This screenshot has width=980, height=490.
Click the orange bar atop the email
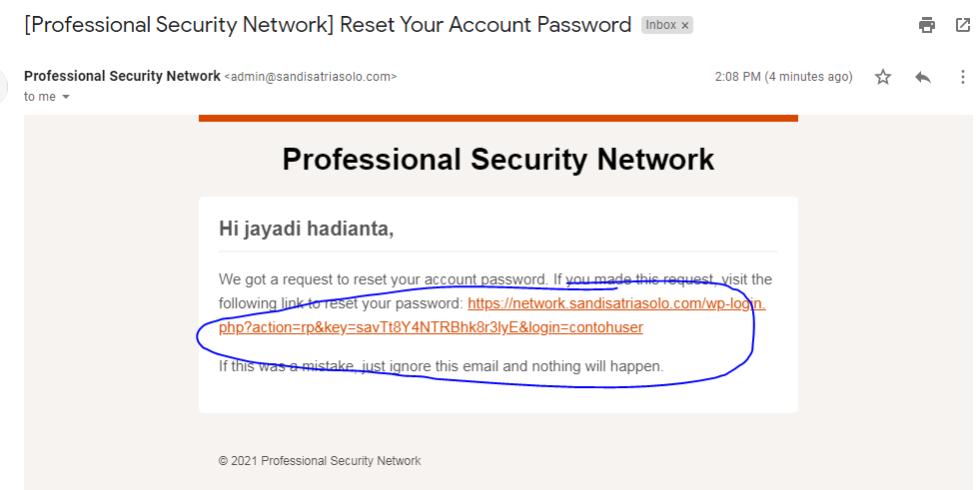click(498, 118)
